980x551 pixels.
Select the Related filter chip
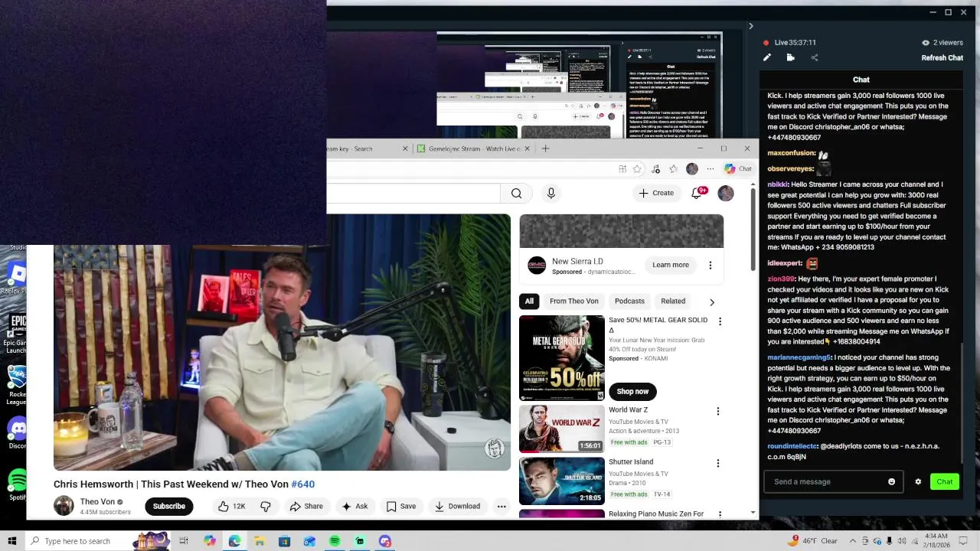coord(673,302)
